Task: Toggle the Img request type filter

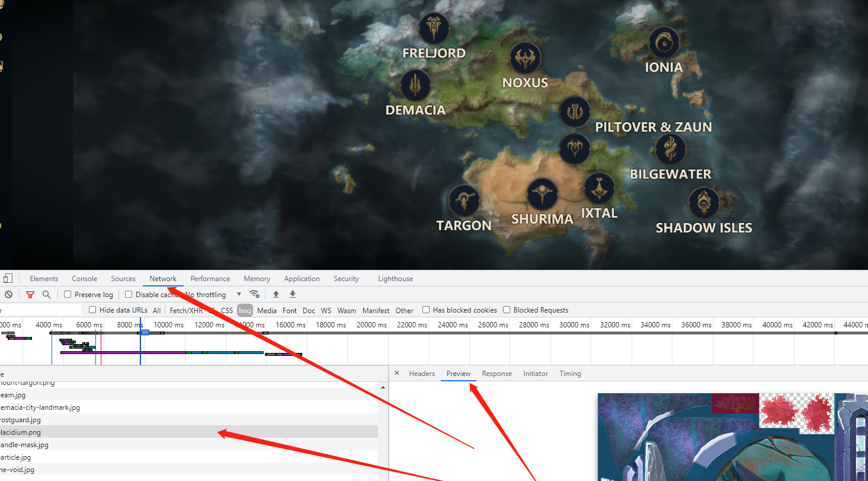Action: click(245, 310)
